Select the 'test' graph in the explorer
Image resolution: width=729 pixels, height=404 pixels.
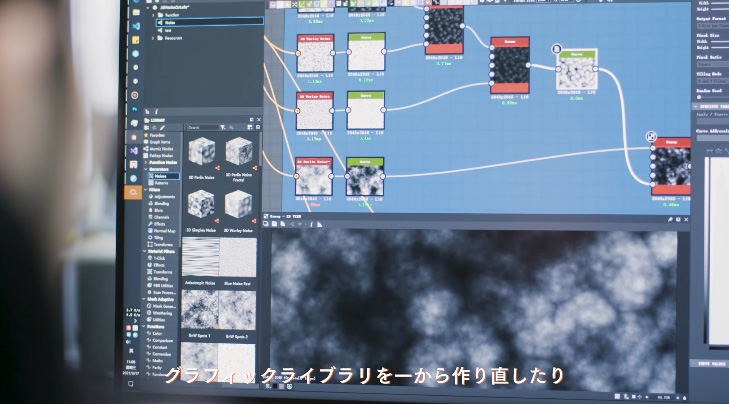168,30
